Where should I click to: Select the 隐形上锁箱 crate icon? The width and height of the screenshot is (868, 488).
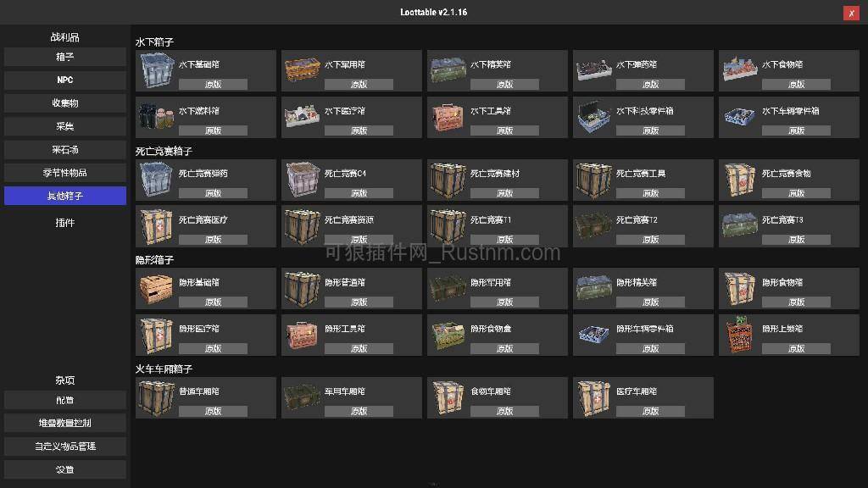click(x=740, y=334)
